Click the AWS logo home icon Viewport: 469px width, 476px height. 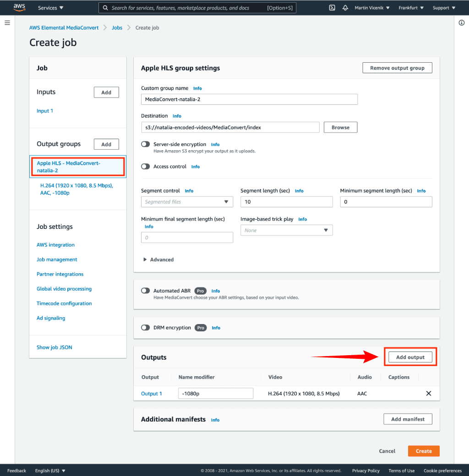click(x=19, y=7)
